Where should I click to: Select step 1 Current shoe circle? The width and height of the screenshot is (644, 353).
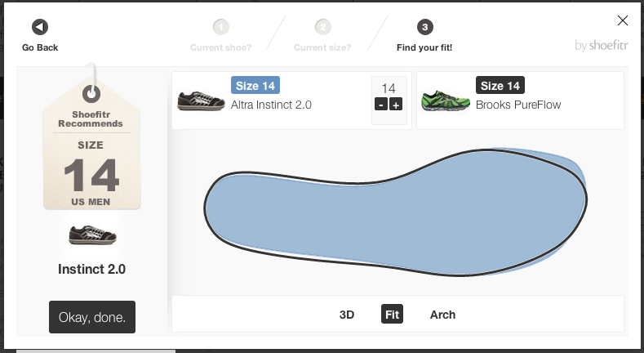pos(221,27)
